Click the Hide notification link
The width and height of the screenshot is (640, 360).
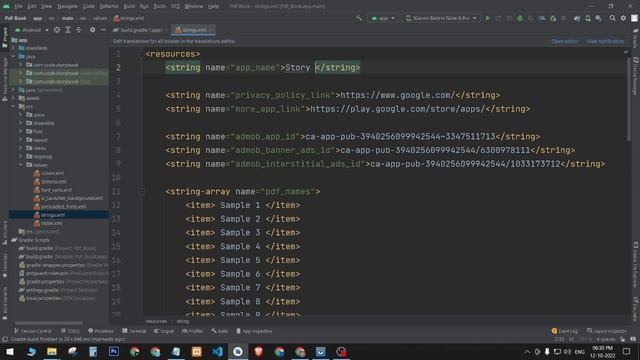tap(605, 41)
